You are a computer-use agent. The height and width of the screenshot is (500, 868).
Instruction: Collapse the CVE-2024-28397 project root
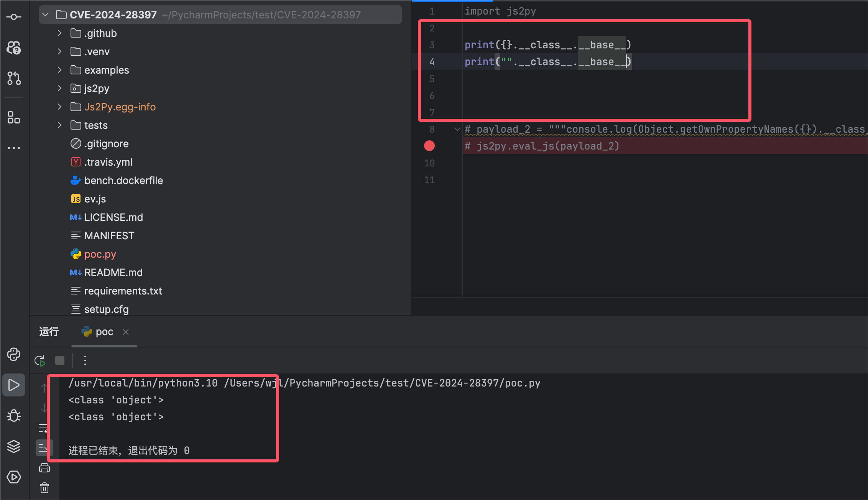pyautogui.click(x=46, y=15)
